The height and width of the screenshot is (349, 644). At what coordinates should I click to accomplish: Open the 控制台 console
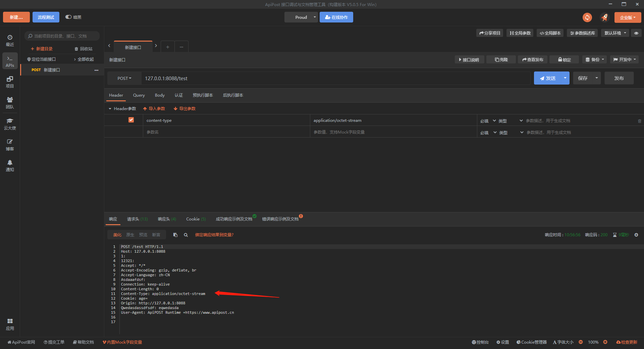click(480, 342)
